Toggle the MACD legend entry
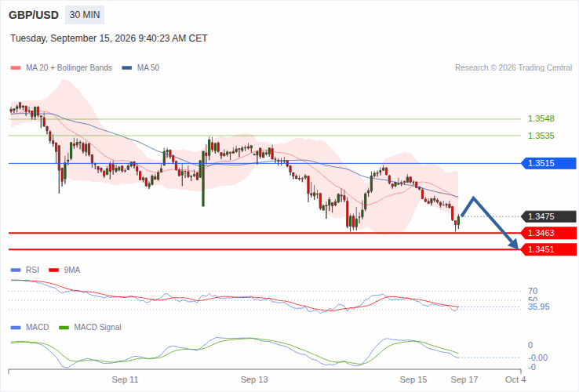Screen dimensions: 579x392 point(30,328)
